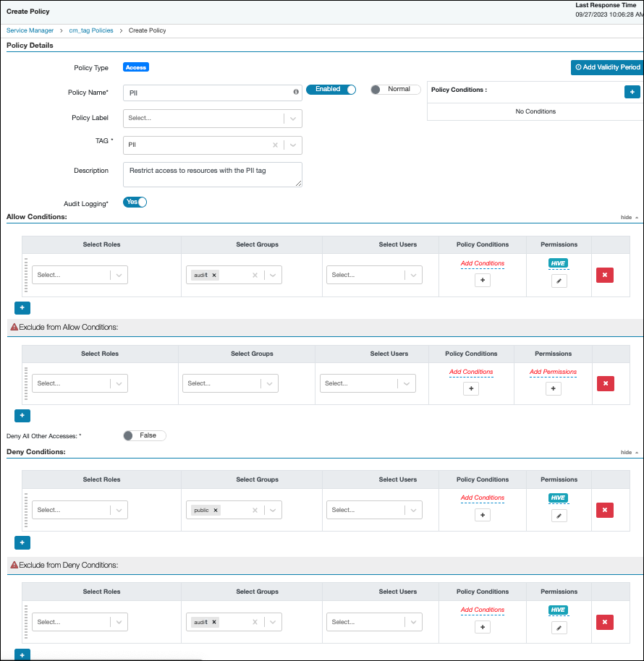Viewport: 644px width, 661px height.
Task: Remove the public group row in Deny Conditions
Action: coord(605,510)
